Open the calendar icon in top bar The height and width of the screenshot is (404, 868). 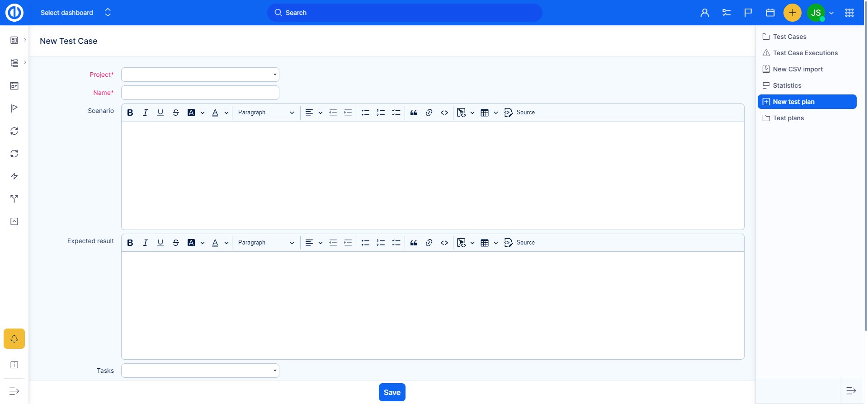pyautogui.click(x=770, y=13)
